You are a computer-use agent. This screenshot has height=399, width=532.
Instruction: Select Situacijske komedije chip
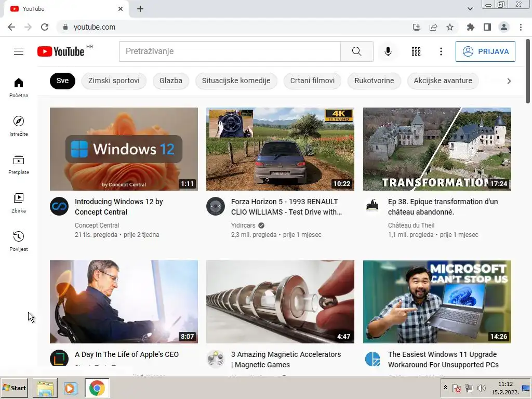236,81
